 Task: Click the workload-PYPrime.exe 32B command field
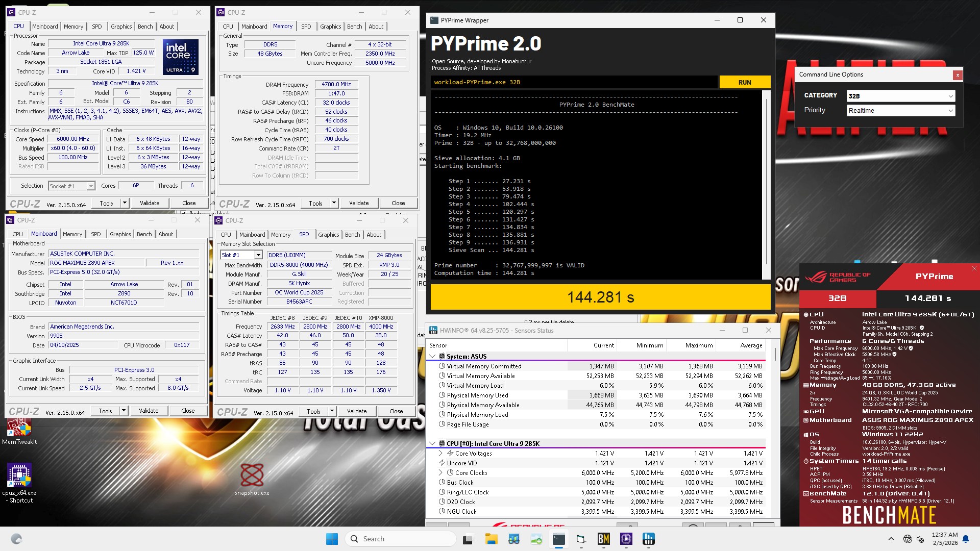coord(574,82)
